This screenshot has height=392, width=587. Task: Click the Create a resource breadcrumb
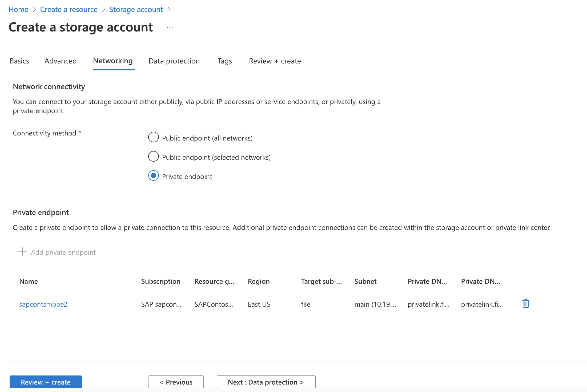(68, 7)
